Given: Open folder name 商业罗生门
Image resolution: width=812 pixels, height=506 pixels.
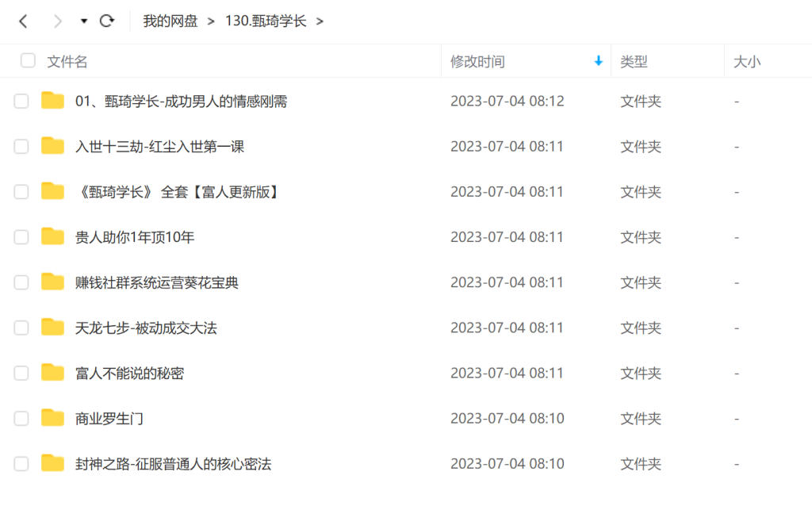Looking at the screenshot, I should [x=109, y=419].
